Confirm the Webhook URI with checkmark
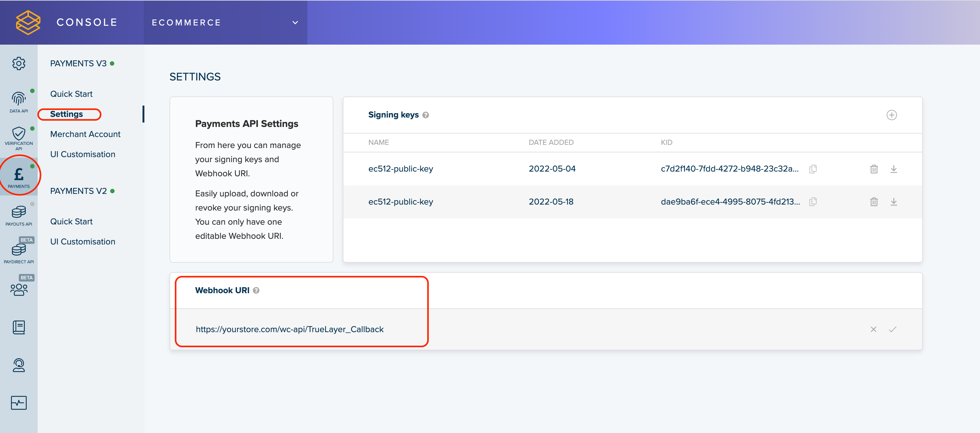Image resolution: width=980 pixels, height=433 pixels. coord(892,329)
